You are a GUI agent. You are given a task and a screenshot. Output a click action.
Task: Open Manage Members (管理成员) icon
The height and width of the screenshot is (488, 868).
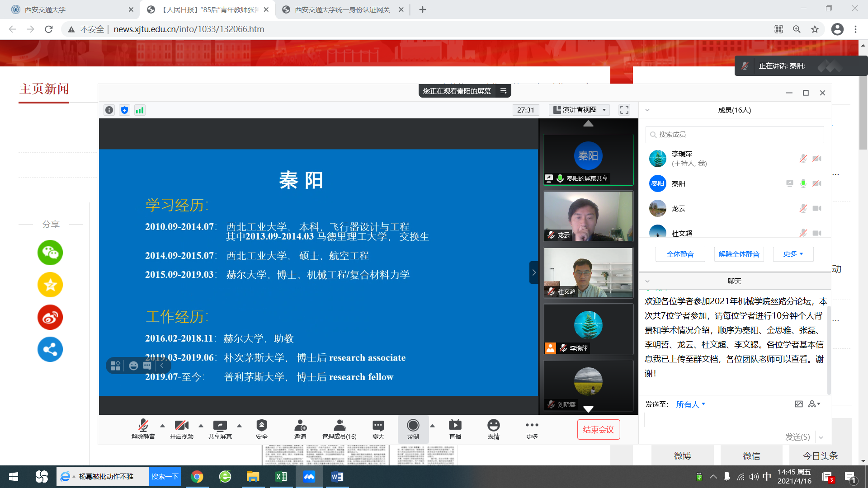tap(339, 426)
